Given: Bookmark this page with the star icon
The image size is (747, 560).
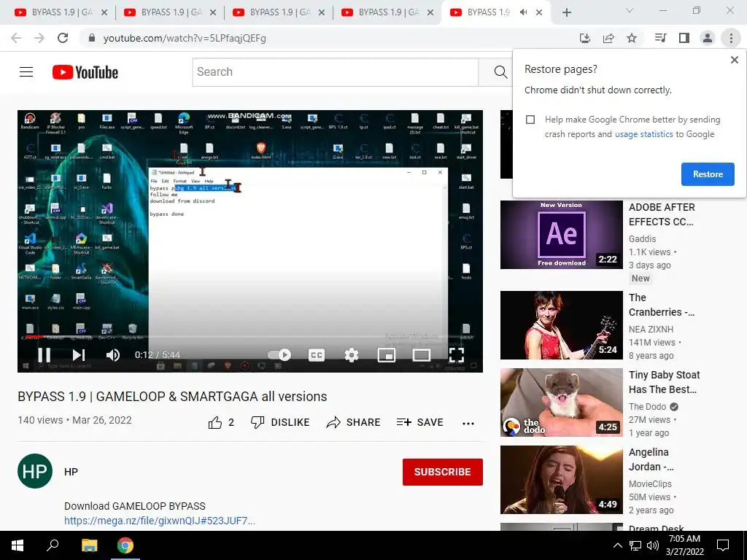Looking at the screenshot, I should (x=632, y=38).
